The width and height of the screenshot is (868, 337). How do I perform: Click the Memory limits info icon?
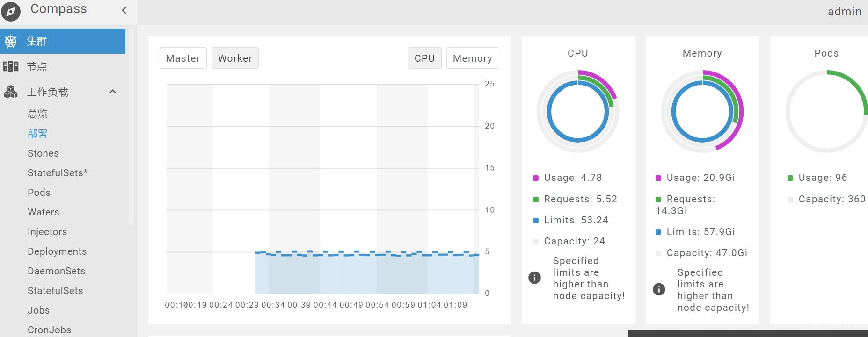tap(659, 289)
